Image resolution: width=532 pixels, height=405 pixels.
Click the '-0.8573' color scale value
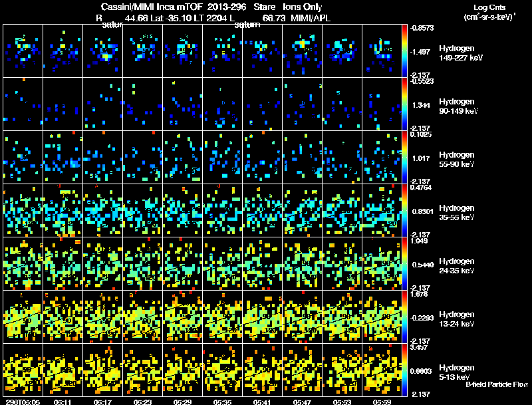(x=422, y=28)
